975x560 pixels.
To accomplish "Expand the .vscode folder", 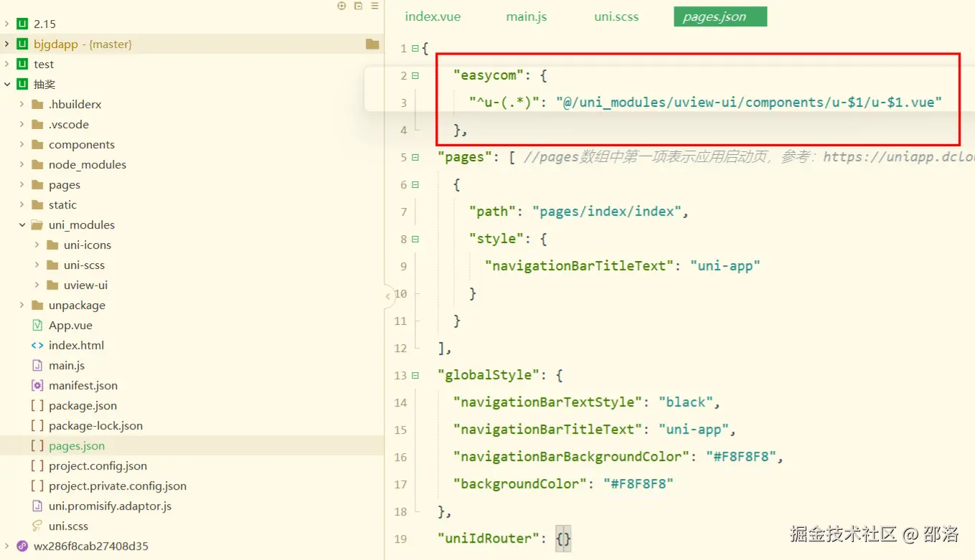I will pos(22,124).
